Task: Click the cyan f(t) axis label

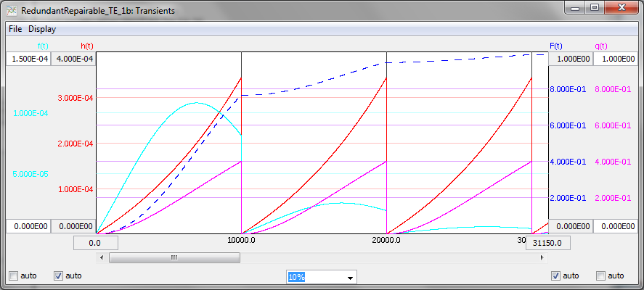Action: 43,46
